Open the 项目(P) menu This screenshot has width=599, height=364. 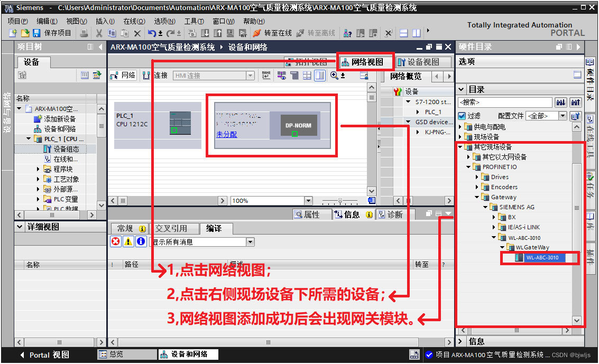pyautogui.click(x=17, y=21)
